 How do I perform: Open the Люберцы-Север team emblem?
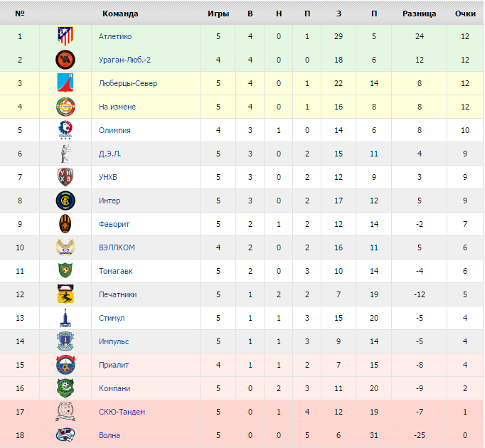pos(65,83)
